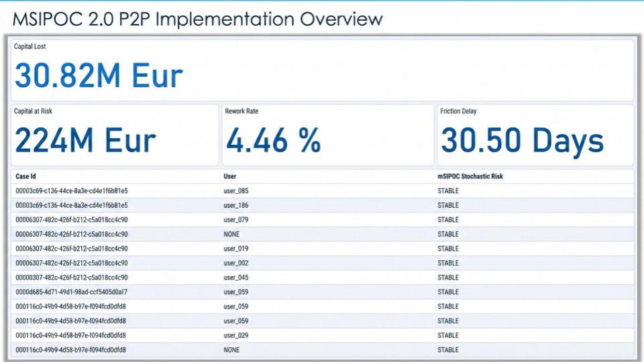Sort by the User column header
Viewport: 644px width, 362px height.
click(230, 176)
